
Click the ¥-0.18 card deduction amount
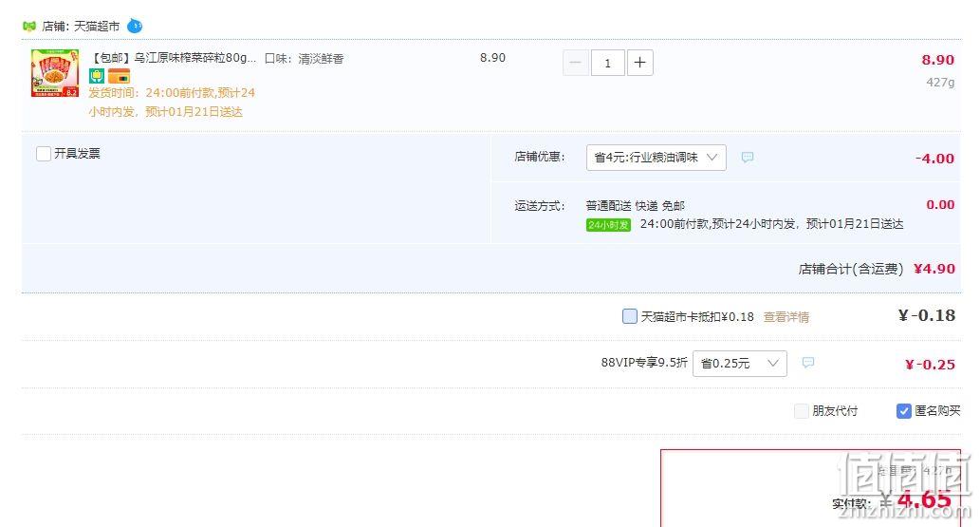point(927,315)
